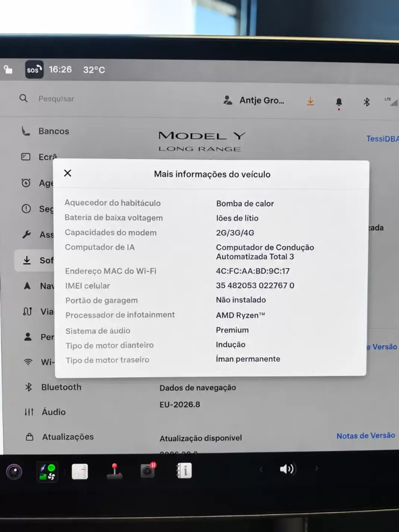Image resolution: width=399 pixels, height=532 pixels.
Task: Close the vehicle information dialog
Action: point(67,173)
